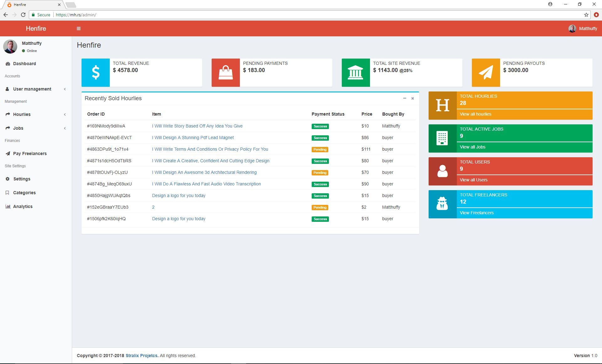Click the sidebar Matthuffy profile photo
Viewport: 602px width, 364px height.
point(10,47)
